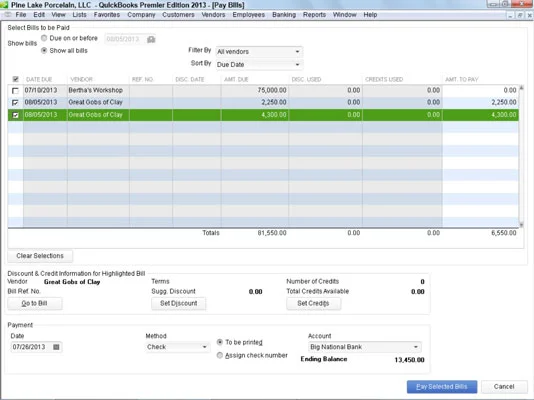
Task: Toggle the select-all checkbox in table header
Action: (15, 79)
